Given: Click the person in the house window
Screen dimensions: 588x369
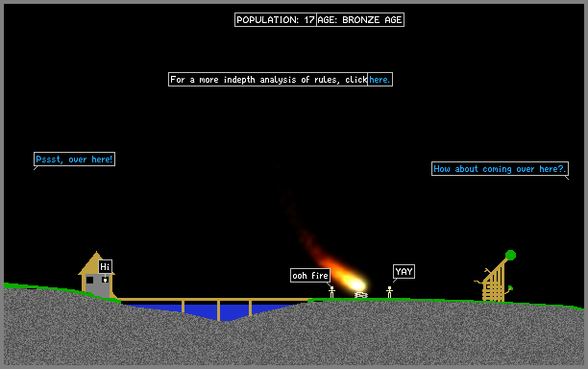Looking at the screenshot, I should click(105, 280).
